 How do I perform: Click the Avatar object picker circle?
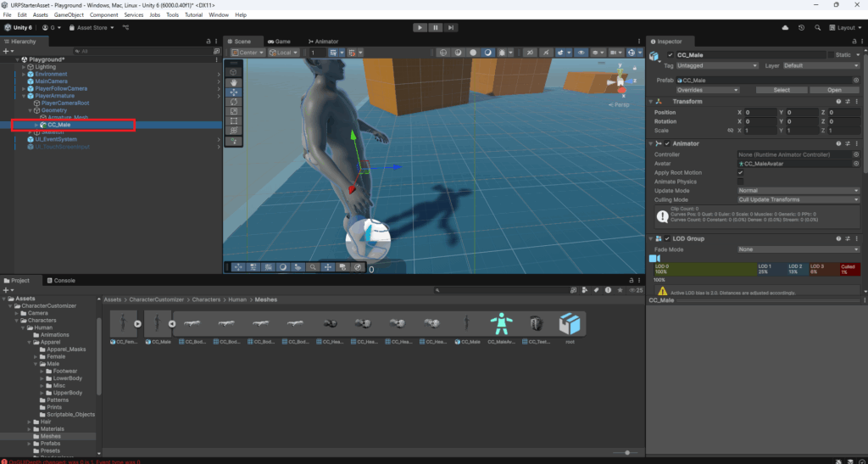point(856,164)
